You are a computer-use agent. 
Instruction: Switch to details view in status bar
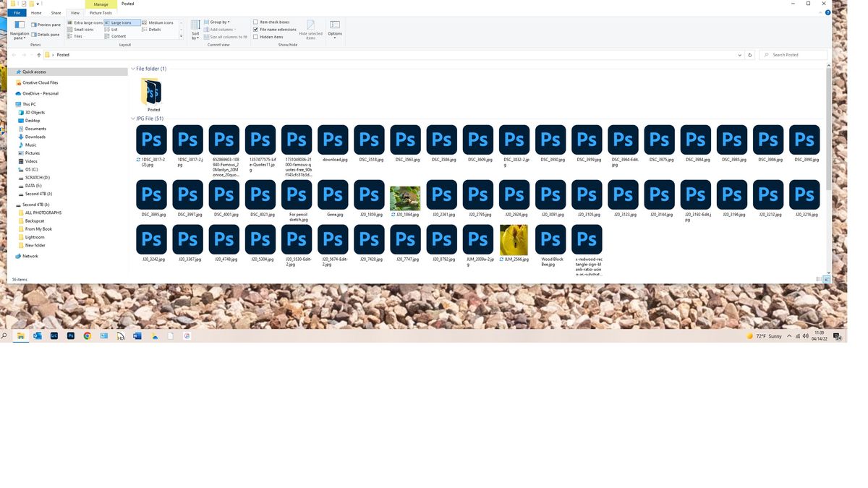pos(818,279)
